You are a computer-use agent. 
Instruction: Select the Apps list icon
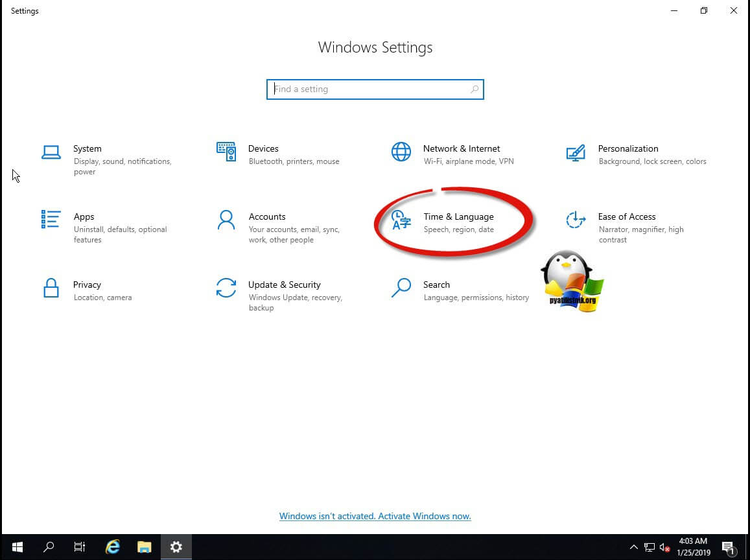[51, 220]
